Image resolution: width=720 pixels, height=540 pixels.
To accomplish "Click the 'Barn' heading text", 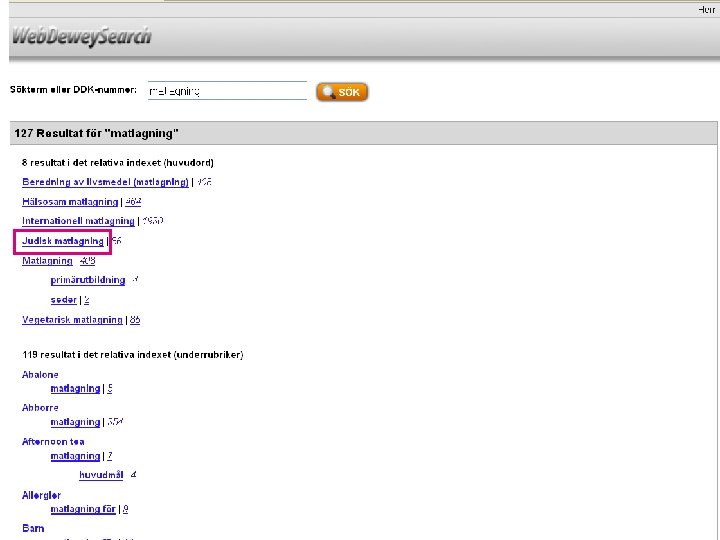I will pyautogui.click(x=33, y=529).
